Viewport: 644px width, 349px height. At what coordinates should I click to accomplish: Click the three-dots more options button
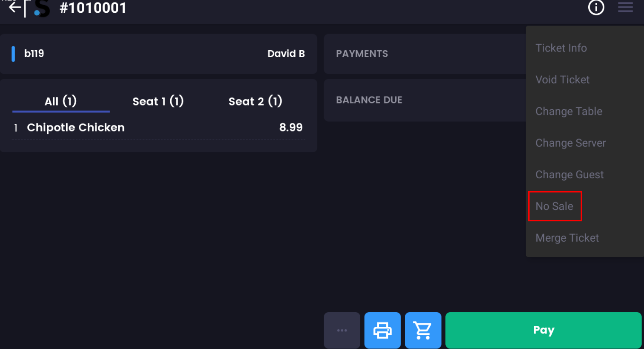(342, 330)
